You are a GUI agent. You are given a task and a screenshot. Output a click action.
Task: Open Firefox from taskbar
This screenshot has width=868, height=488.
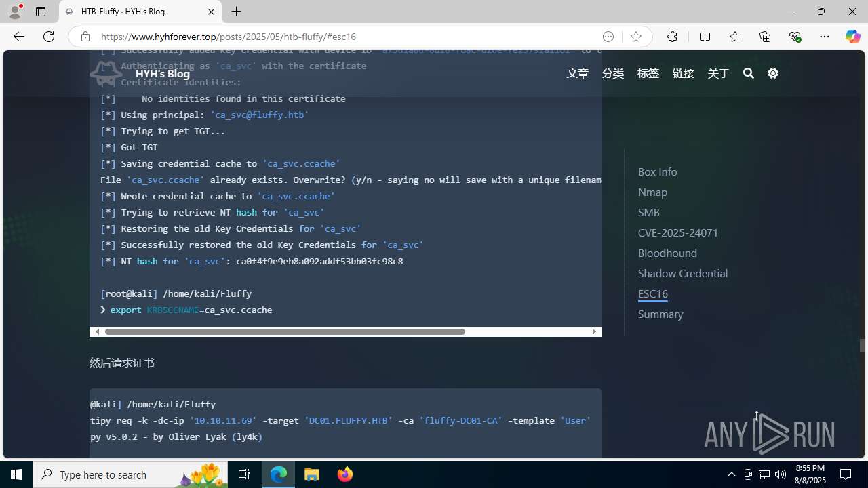click(x=345, y=474)
